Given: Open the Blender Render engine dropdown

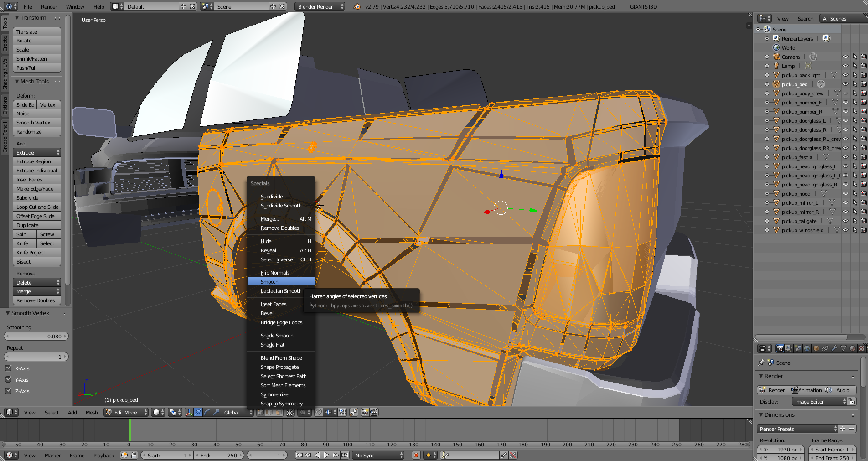Looking at the screenshot, I should pyautogui.click(x=319, y=6).
